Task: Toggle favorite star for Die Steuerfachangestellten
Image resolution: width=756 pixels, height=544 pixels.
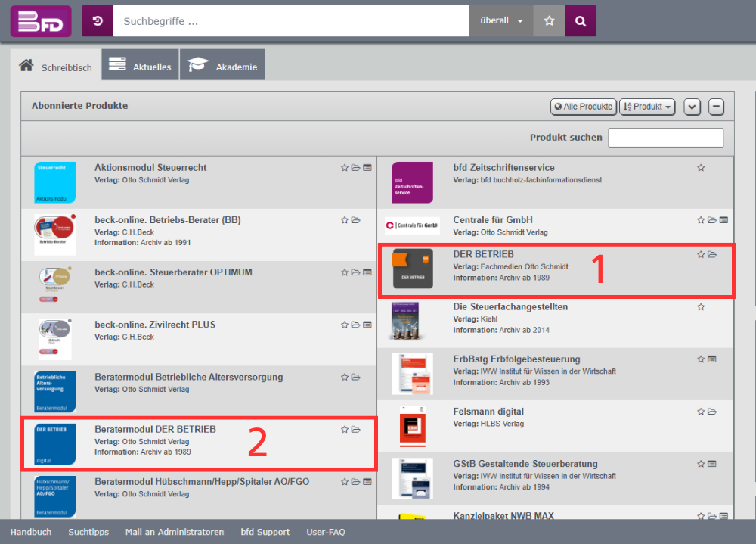Action: tap(701, 307)
